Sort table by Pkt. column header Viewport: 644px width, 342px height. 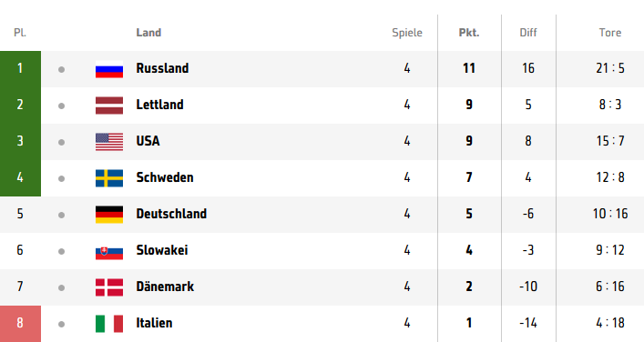coord(469,33)
